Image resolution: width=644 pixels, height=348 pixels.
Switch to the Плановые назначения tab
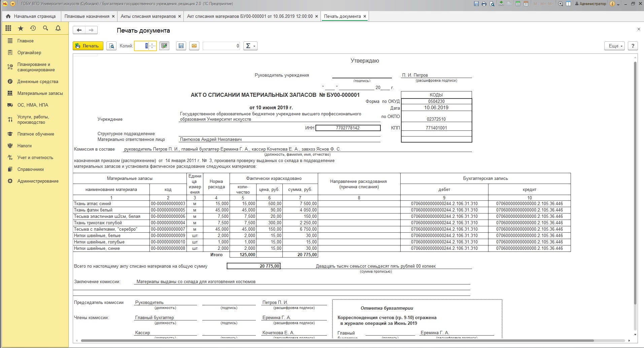(x=87, y=16)
